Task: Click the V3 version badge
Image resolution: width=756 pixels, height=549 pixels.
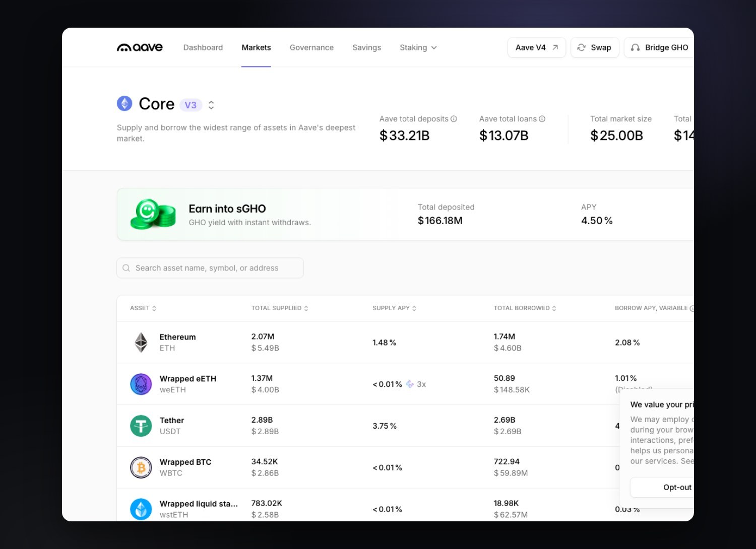Action: tap(191, 105)
